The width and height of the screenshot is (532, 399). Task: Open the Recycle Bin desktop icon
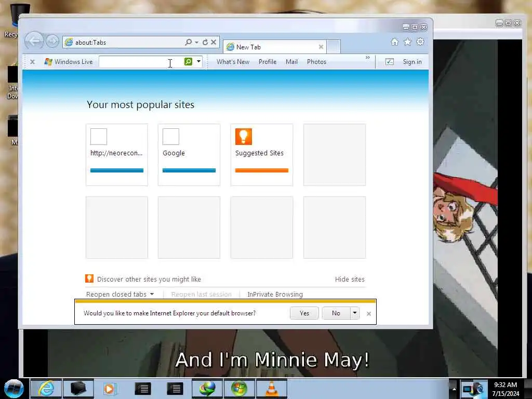16,20
